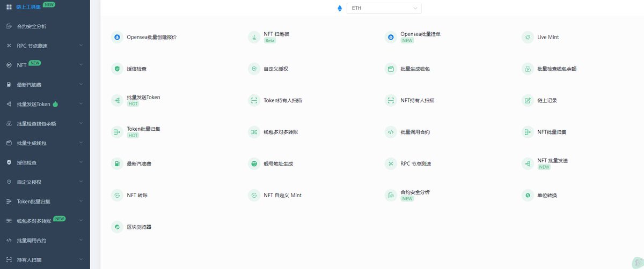Click the Token批量归集 icon in grid
The image size is (644, 269).
pos(117,132)
